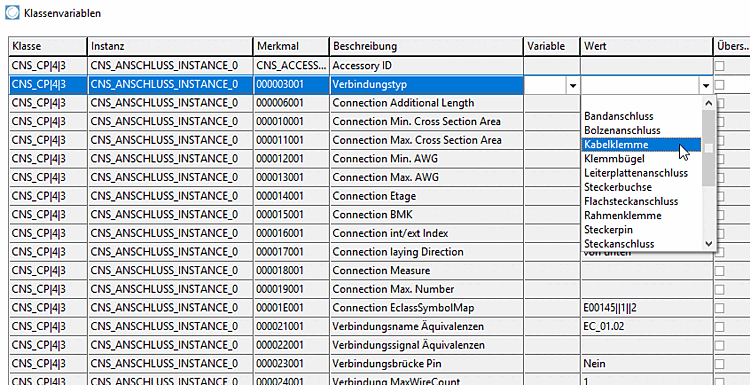Toggle Übers. checkbox for Verbindungsbrücke Pin
Screen dimensions: 750x385
pos(719,364)
